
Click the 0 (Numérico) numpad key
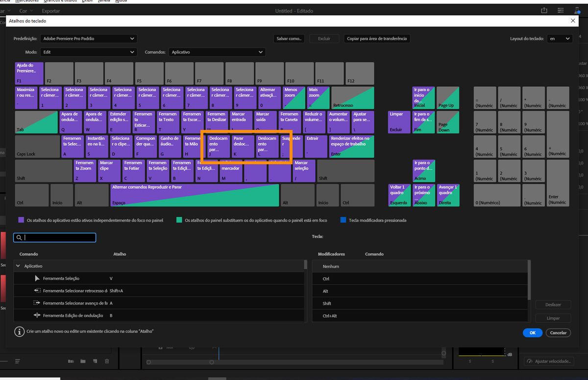tap(497, 195)
